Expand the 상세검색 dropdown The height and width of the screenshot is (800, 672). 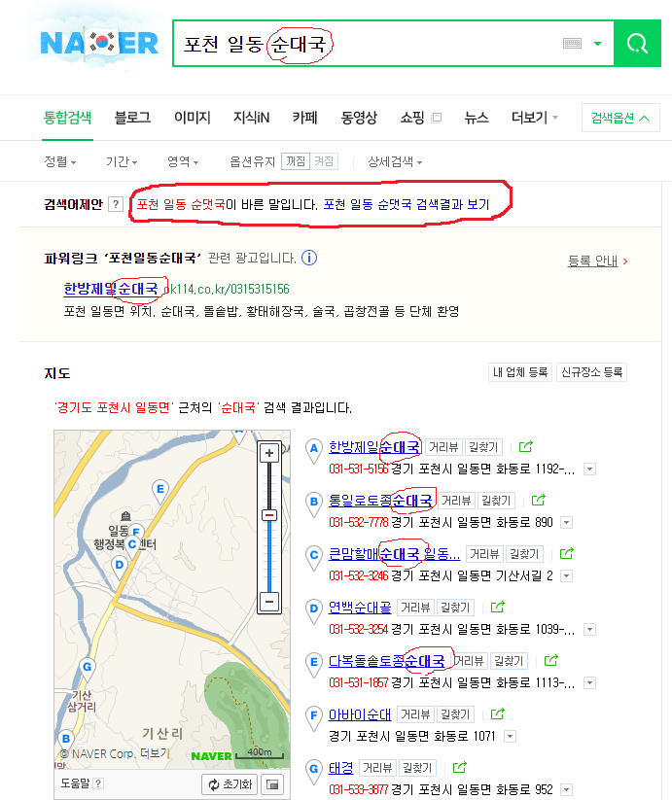[x=395, y=161]
